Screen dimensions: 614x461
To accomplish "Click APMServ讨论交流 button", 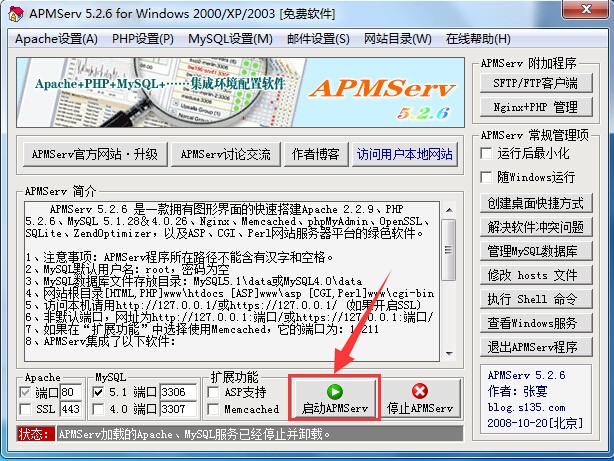I will pos(226,154).
